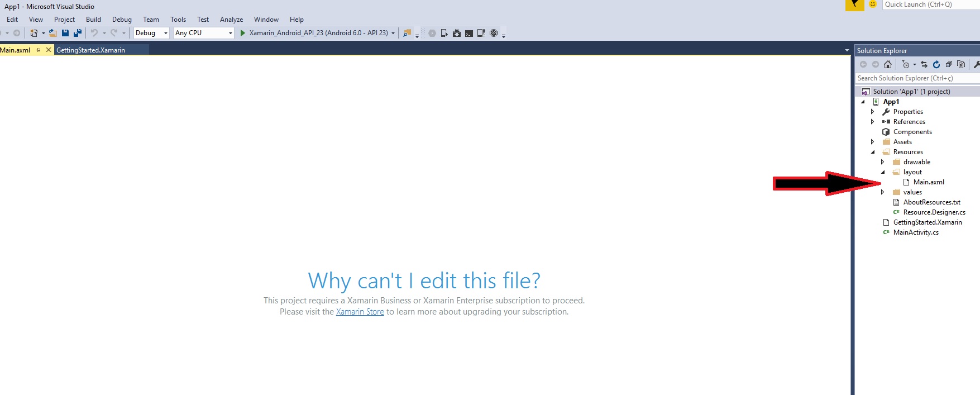
Task: Click the Open File folder icon
Action: click(53, 33)
